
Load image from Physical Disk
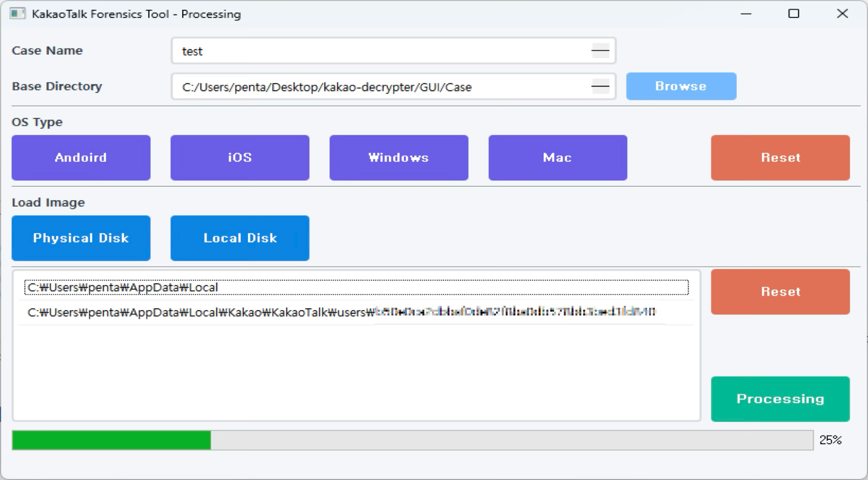[81, 238]
